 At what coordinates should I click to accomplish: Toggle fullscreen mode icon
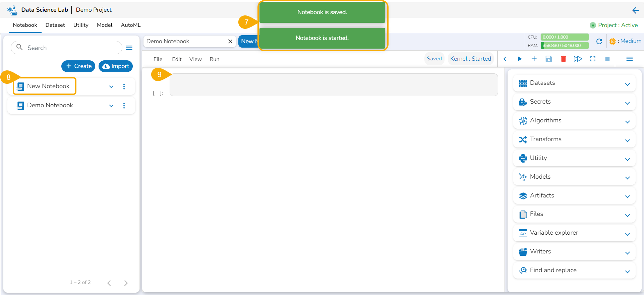(x=593, y=59)
